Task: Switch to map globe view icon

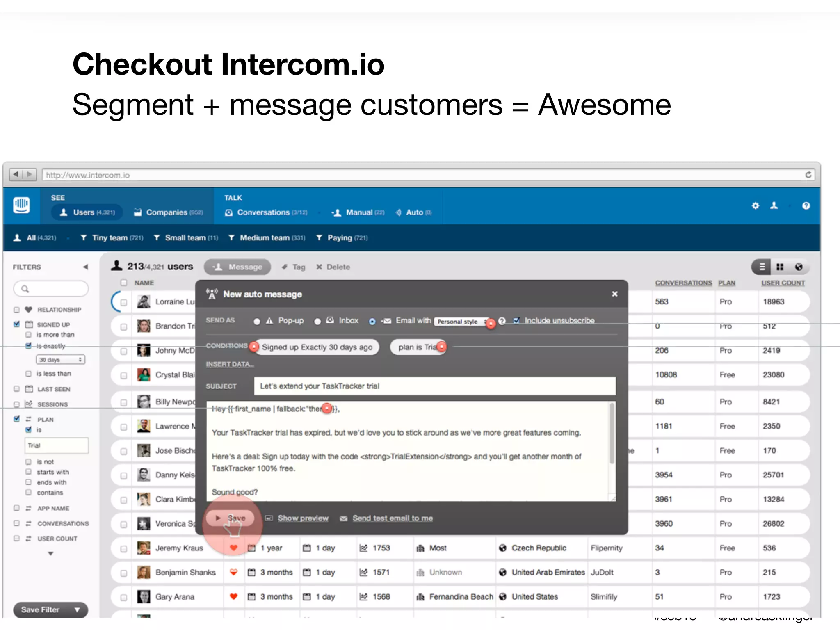Action: click(799, 267)
